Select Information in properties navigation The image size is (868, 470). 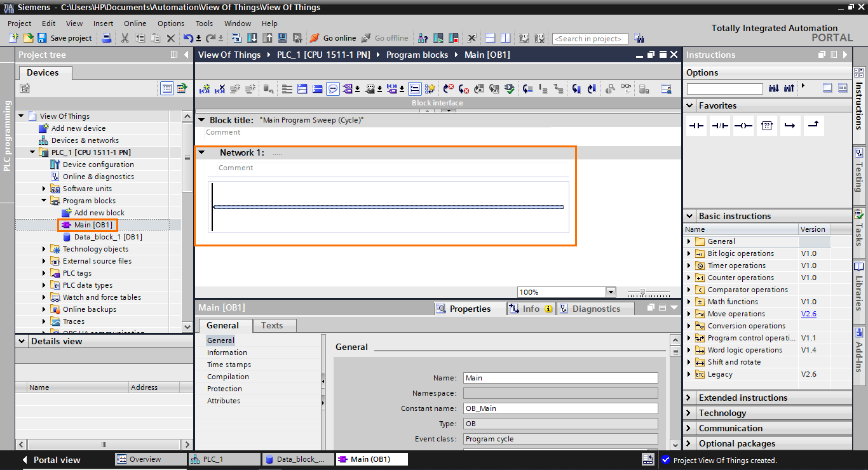(x=227, y=352)
